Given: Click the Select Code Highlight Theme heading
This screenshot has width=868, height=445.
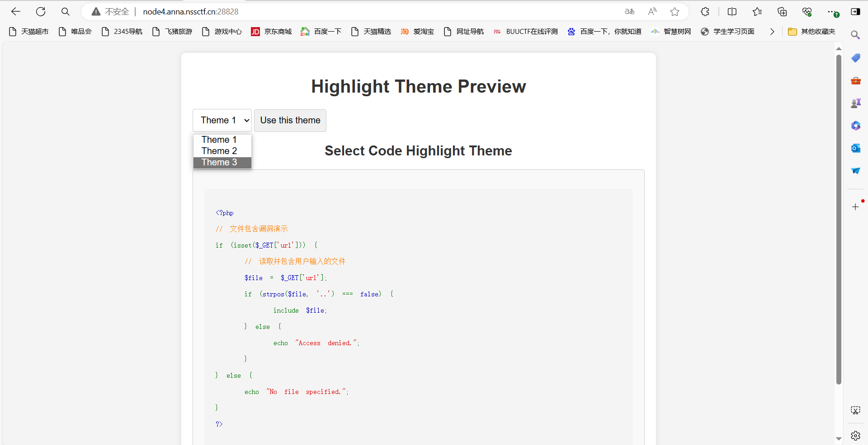Looking at the screenshot, I should [x=418, y=151].
